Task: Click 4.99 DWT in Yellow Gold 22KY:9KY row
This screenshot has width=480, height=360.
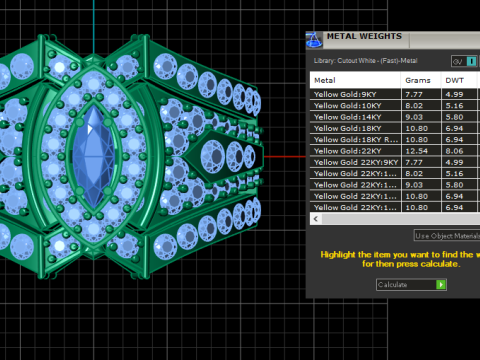Action: pyautogui.click(x=454, y=162)
